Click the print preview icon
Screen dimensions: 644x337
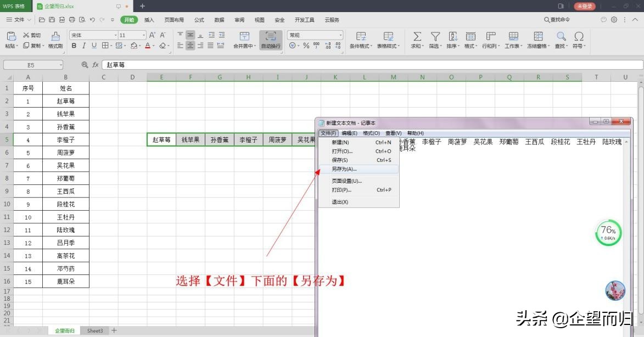pyautogui.click(x=82, y=19)
